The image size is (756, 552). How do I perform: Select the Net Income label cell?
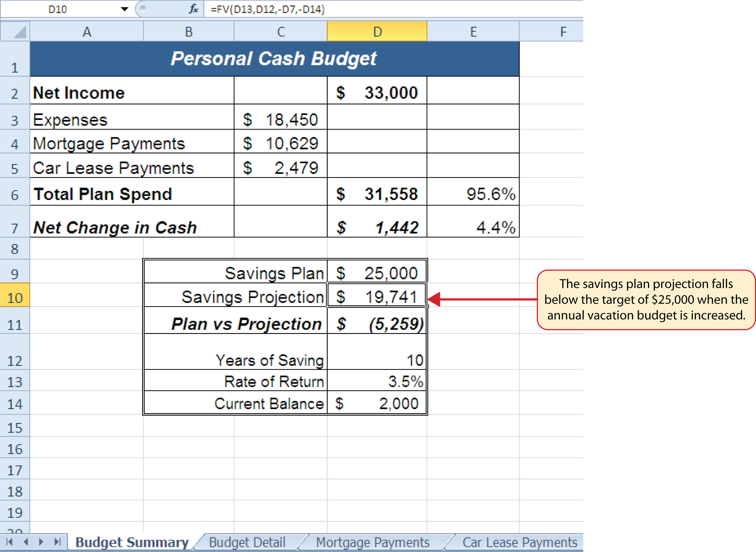tap(132, 90)
